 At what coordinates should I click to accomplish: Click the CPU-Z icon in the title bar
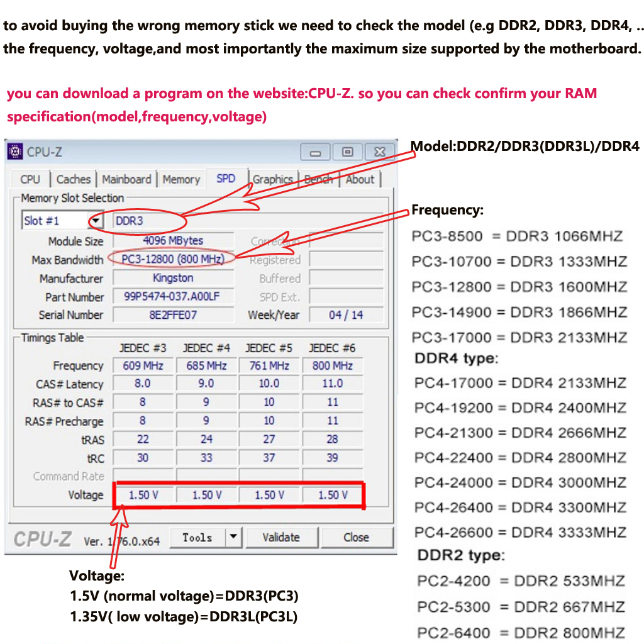[15, 151]
